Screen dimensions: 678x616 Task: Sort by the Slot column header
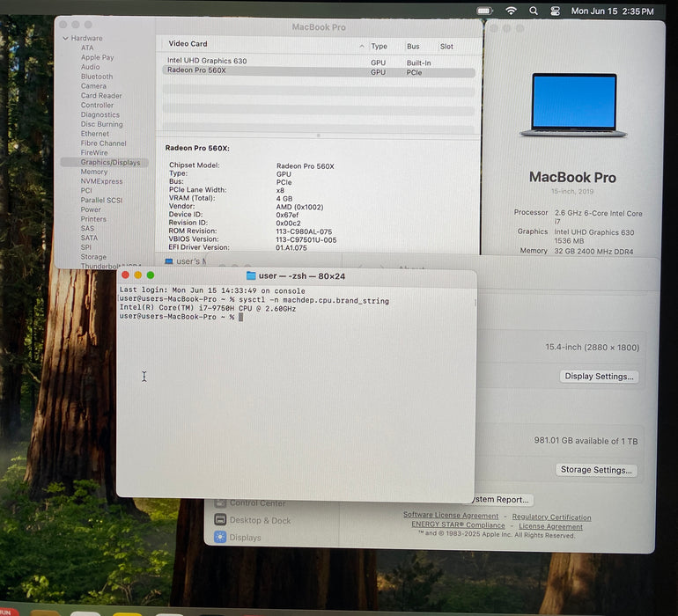click(446, 47)
